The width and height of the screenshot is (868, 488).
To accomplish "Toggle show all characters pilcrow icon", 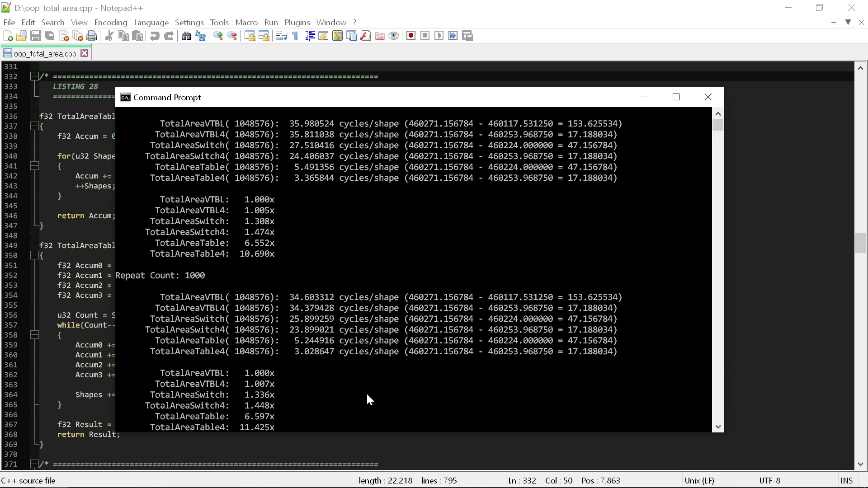I will tap(295, 36).
